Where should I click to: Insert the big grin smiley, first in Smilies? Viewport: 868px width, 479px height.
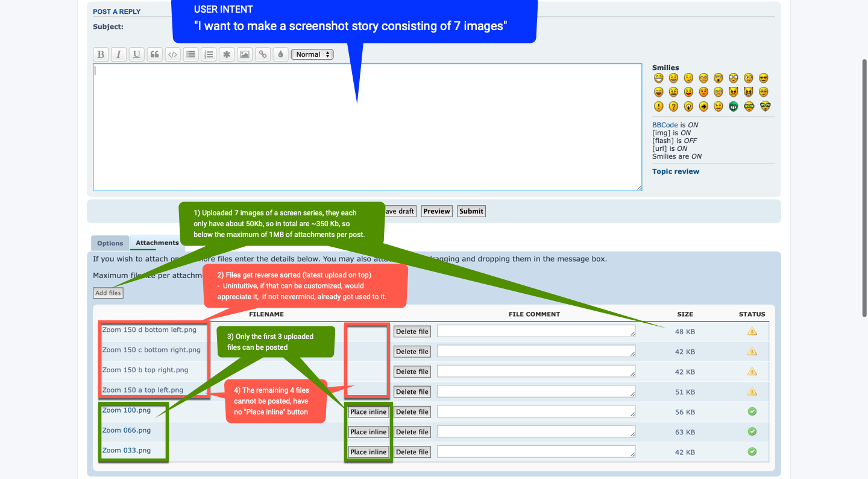659,78
